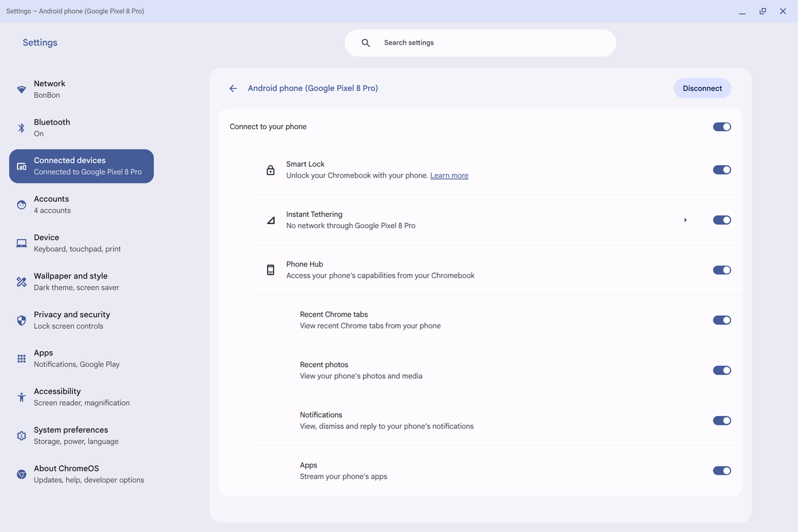
Task: Click Recent photos label
Action: pyautogui.click(x=324, y=365)
